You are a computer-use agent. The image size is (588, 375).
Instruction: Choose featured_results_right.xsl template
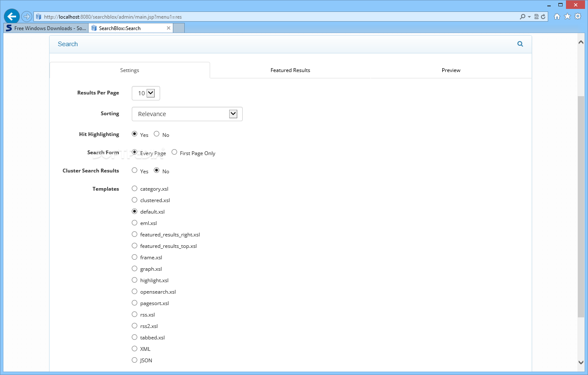[134, 234]
